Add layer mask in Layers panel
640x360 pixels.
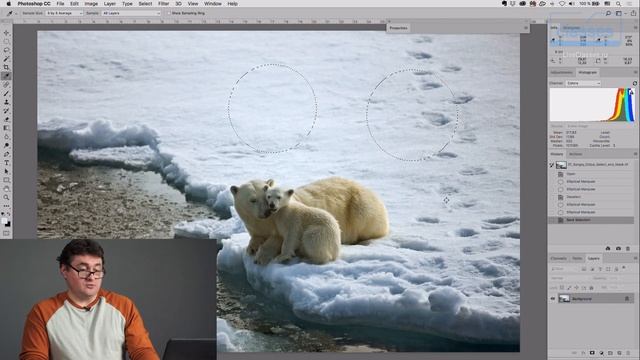(592, 353)
